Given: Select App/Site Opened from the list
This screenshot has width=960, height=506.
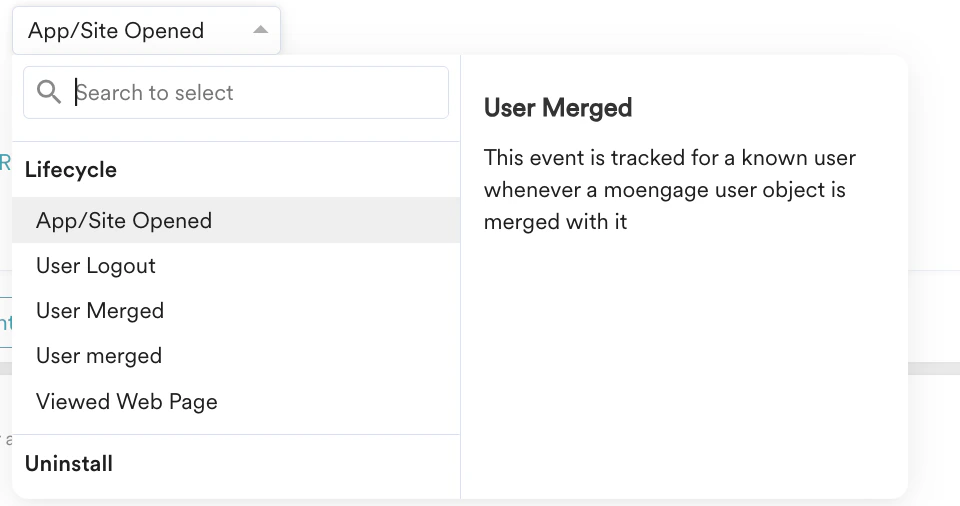Looking at the screenshot, I should [x=124, y=221].
